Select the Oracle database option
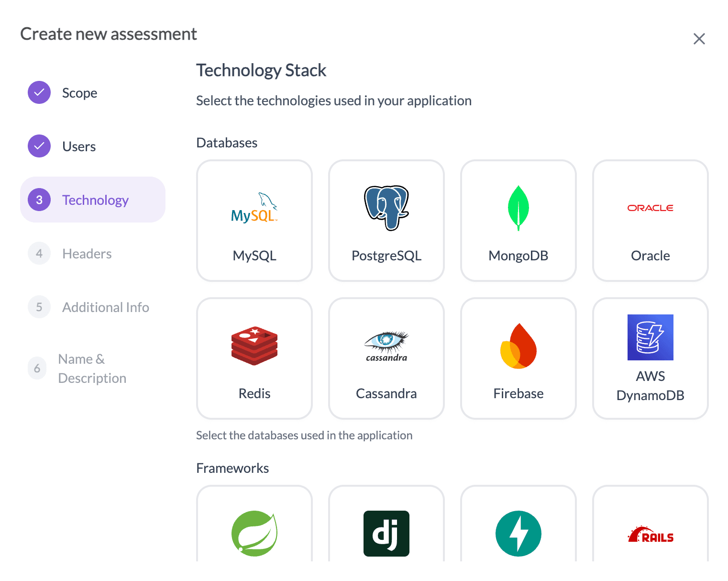This screenshot has width=728, height=581. click(650, 221)
